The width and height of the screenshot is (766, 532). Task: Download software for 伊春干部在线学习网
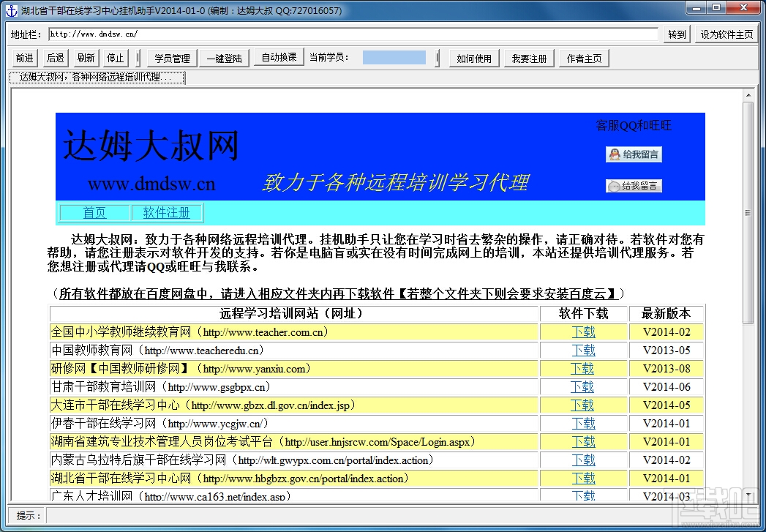coord(583,423)
